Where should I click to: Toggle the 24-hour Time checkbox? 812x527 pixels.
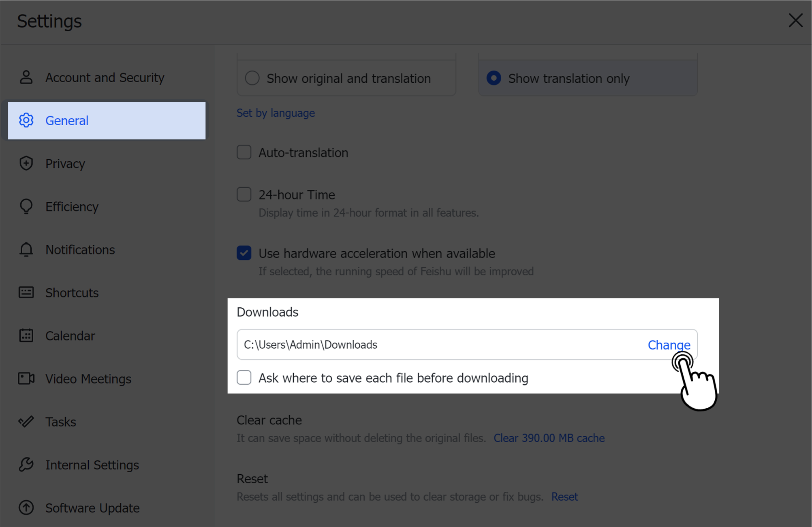pos(244,195)
